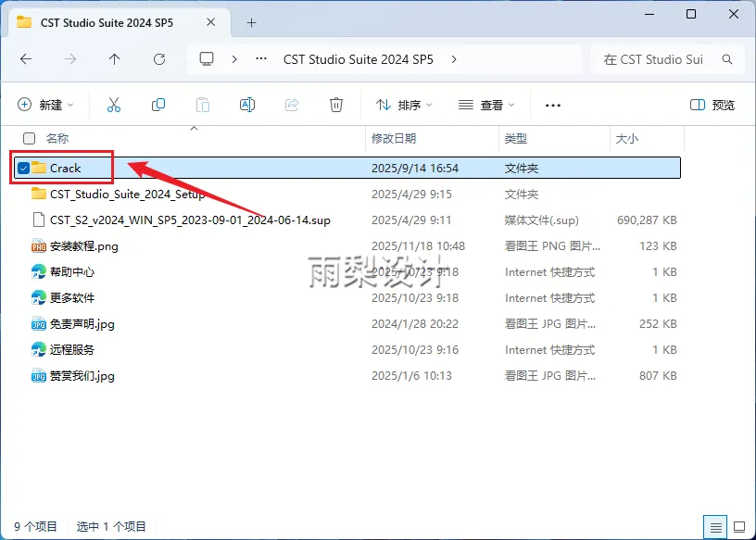The height and width of the screenshot is (540, 756).
Task: Rename the selected item
Action: 246,105
